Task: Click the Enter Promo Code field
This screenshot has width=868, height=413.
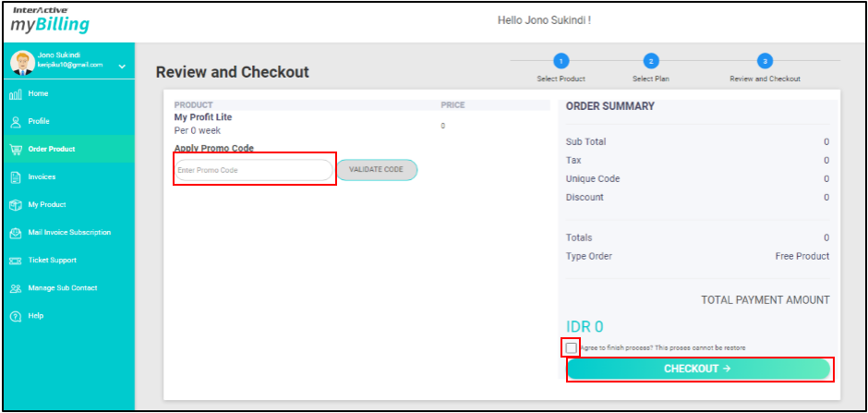Action: 254,170
